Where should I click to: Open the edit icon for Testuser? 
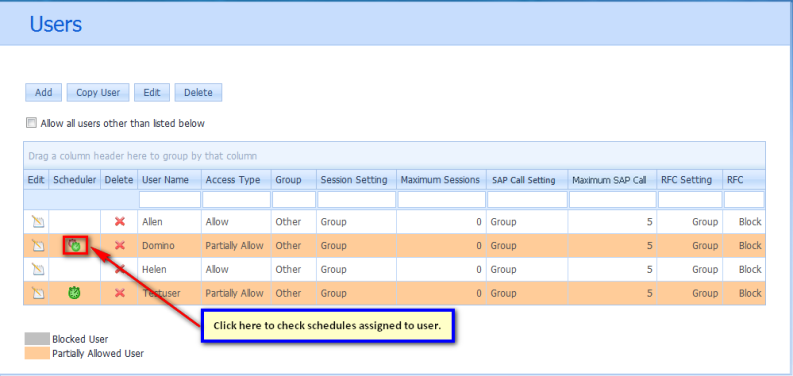37,293
